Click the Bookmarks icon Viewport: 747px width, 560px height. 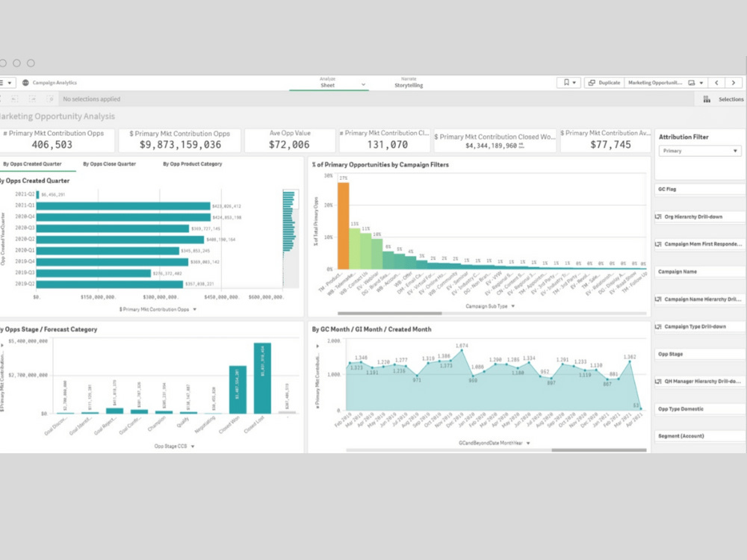coord(566,83)
